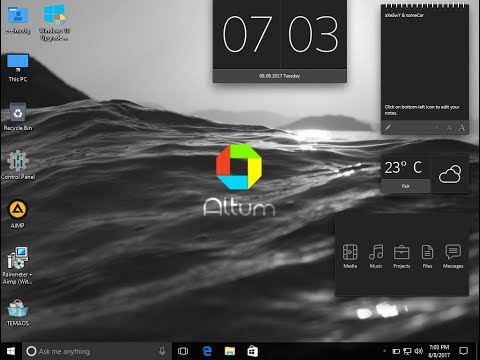Image resolution: width=480 pixels, height=360 pixels.
Task: Click the pencil edit icon in notes widget
Action: point(388,127)
